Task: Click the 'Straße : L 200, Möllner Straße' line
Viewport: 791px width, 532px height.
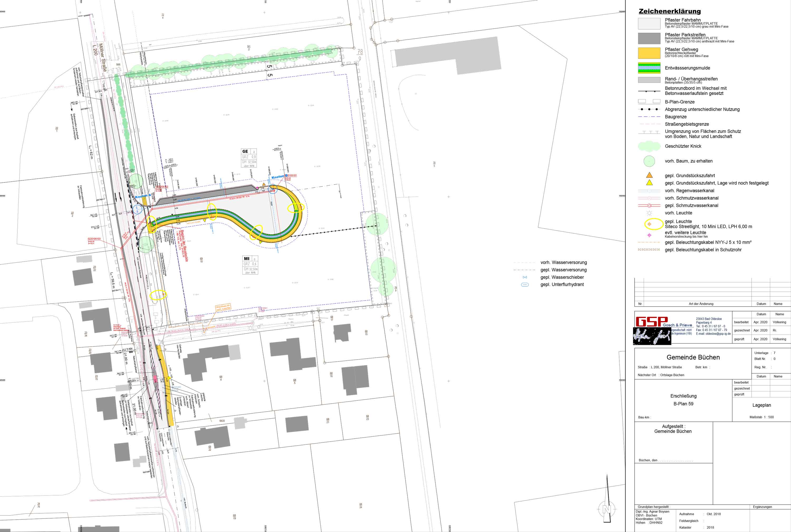Action: pyautogui.click(x=660, y=367)
